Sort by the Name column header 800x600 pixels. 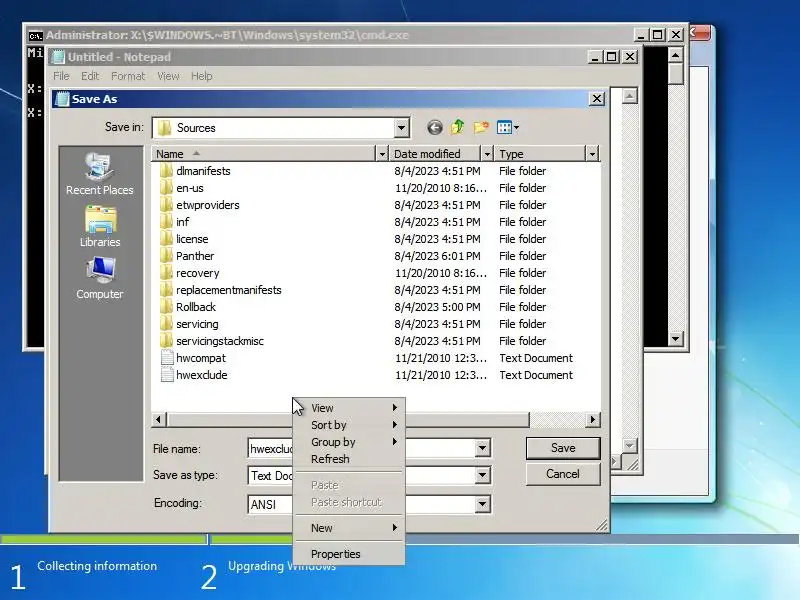click(x=263, y=154)
